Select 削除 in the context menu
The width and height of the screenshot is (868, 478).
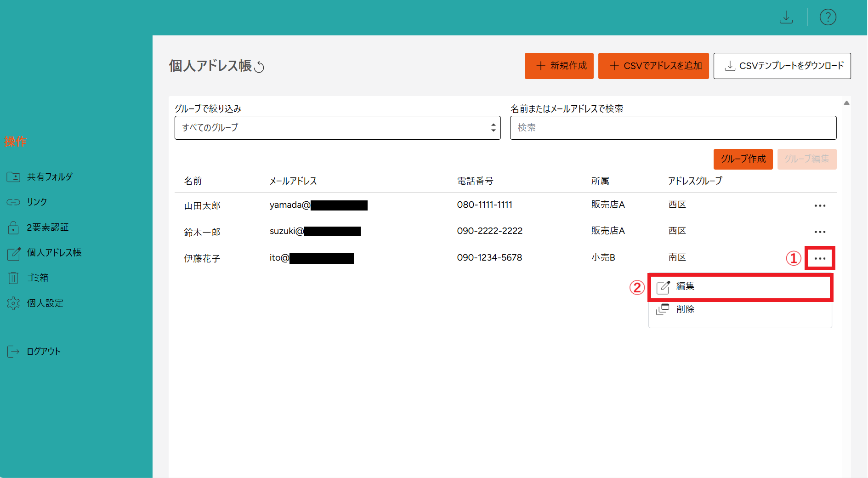[740, 310]
